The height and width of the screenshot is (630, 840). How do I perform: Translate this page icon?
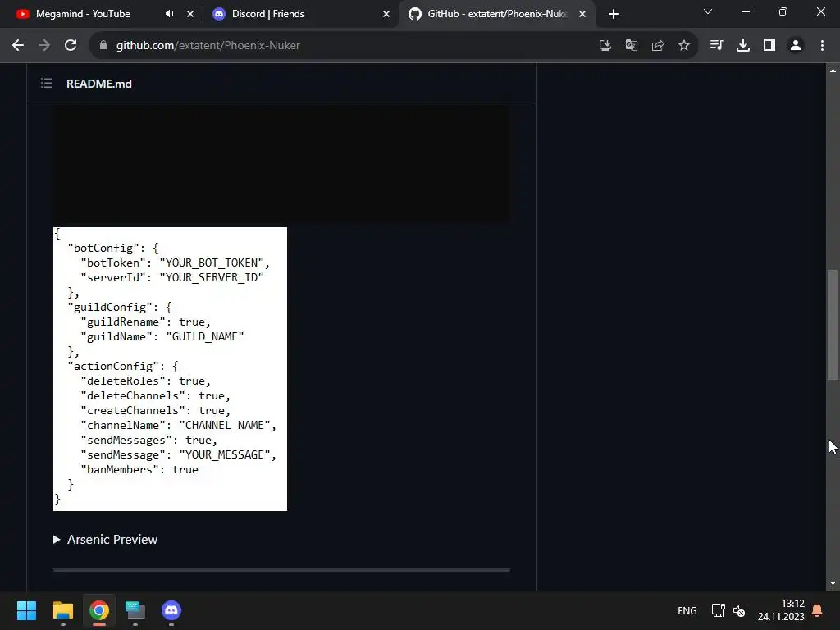(631, 46)
